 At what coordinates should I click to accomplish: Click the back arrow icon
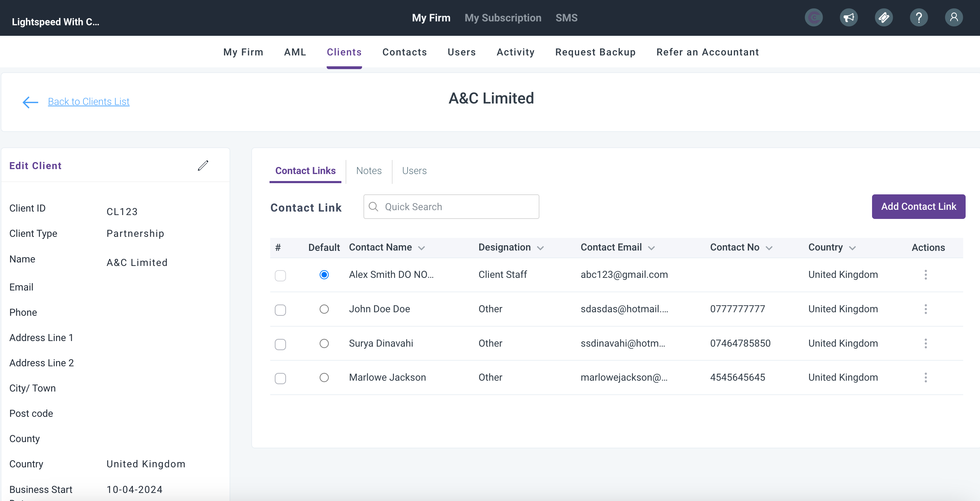(x=30, y=102)
